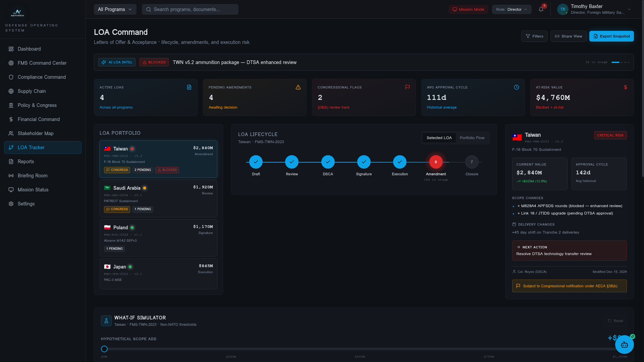Click the Filters button
This screenshot has width=644, height=362.
click(x=534, y=36)
